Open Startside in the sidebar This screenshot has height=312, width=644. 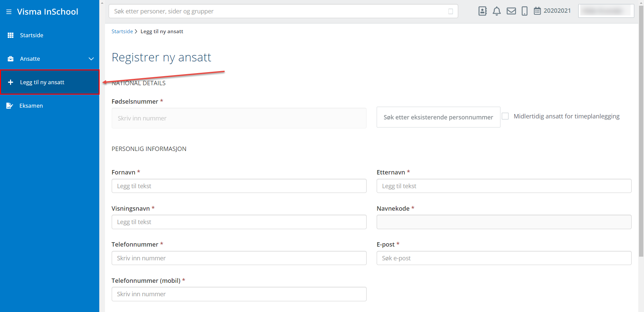(50, 35)
